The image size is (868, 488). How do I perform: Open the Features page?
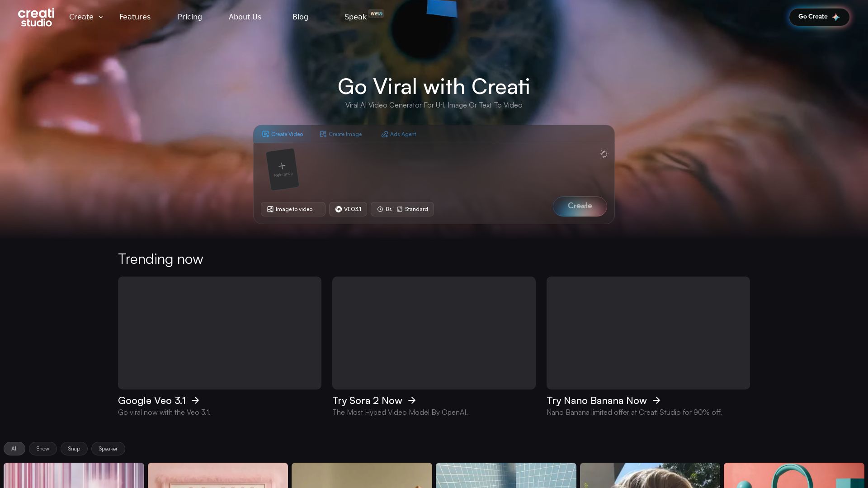pyautogui.click(x=135, y=17)
